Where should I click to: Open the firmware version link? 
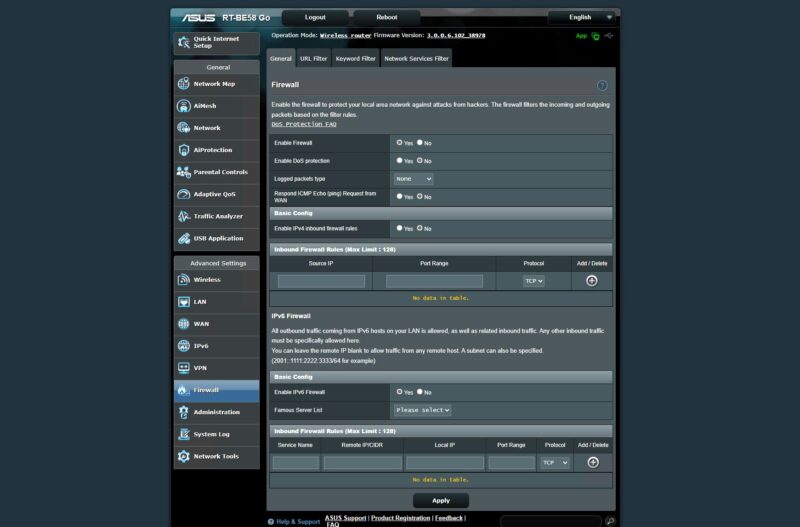456,36
